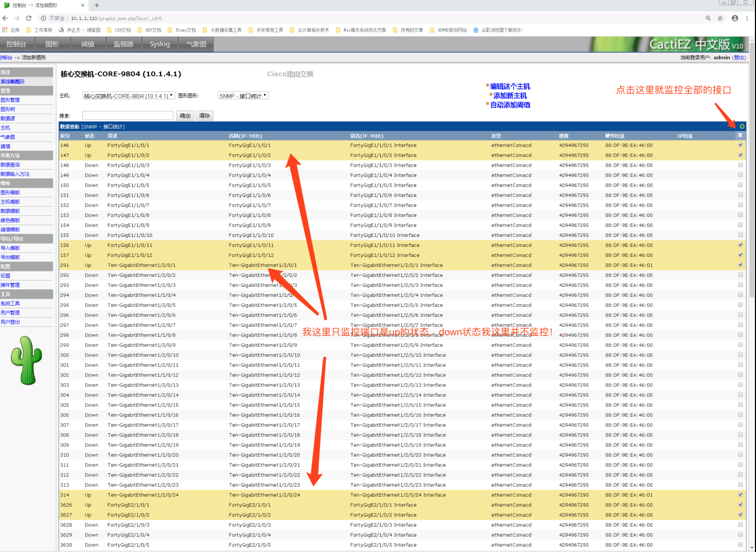Open the RPM安装包网站 bookmark folder

coord(448,30)
